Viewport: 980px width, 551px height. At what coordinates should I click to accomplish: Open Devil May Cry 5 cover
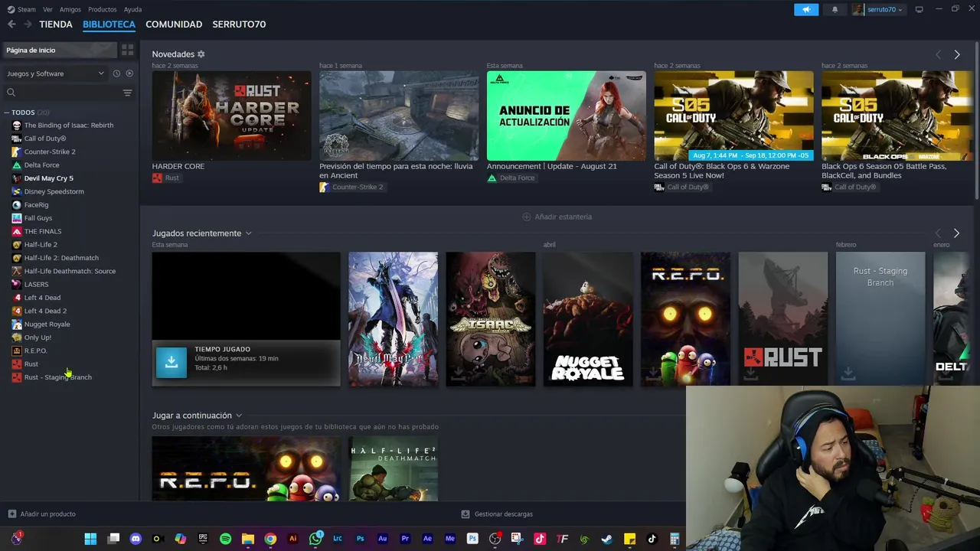click(393, 319)
